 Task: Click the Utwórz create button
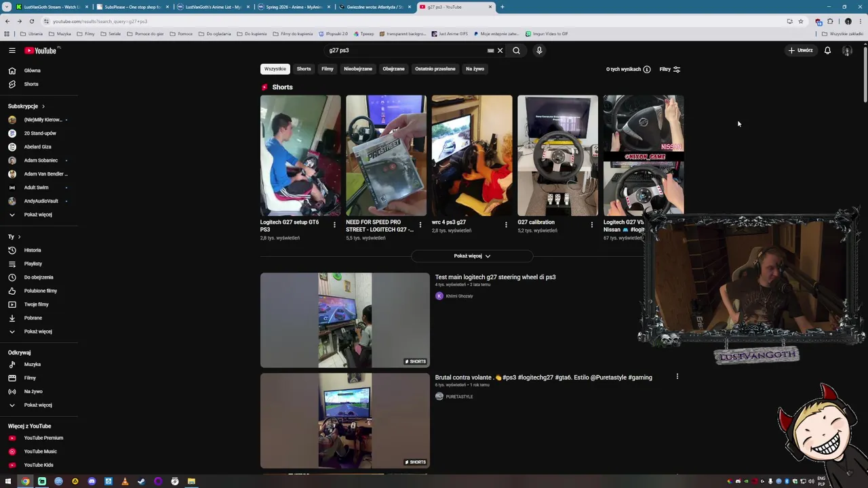click(x=800, y=50)
